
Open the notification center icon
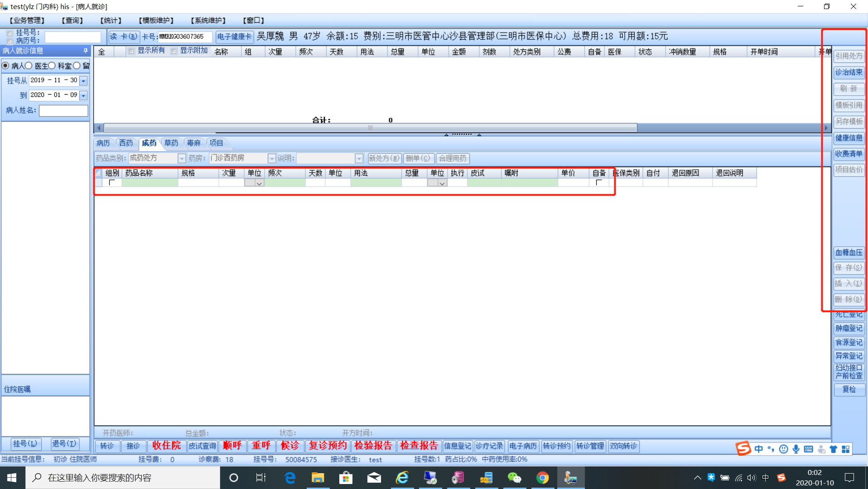(849, 478)
